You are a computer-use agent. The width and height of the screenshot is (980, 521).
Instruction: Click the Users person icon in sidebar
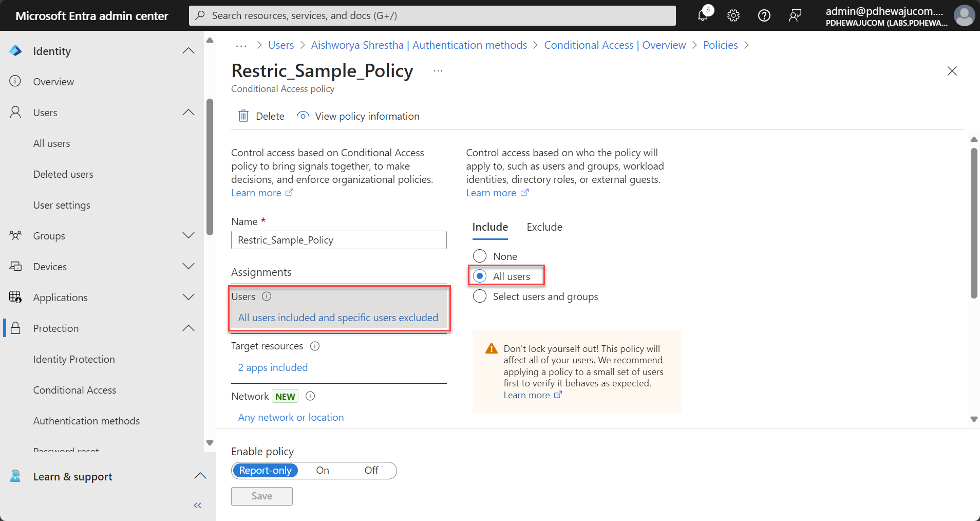15,112
